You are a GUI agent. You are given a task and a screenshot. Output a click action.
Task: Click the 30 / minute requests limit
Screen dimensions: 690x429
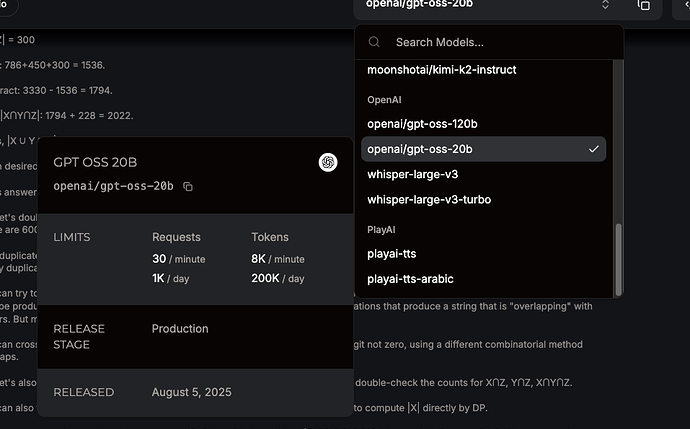coord(179,259)
